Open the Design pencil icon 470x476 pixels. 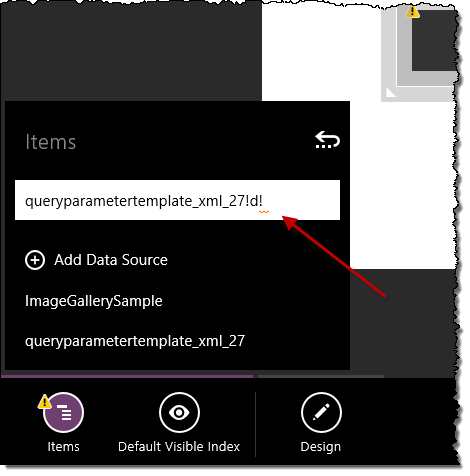click(x=321, y=413)
